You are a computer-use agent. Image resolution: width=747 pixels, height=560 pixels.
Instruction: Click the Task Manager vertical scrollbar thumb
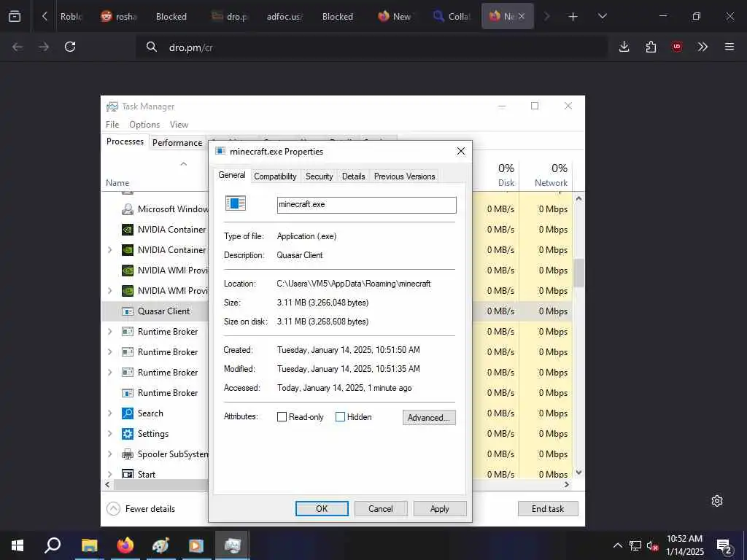(578, 273)
